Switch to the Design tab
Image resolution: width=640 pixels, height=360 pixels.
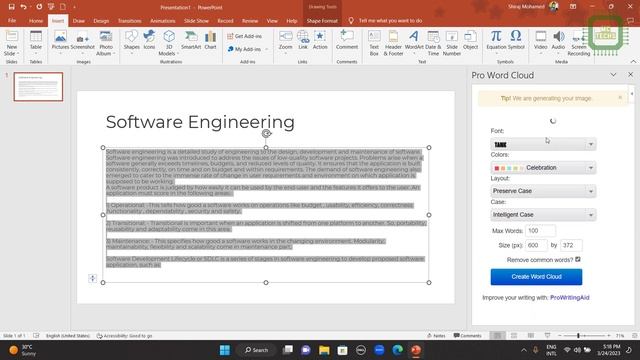click(101, 21)
